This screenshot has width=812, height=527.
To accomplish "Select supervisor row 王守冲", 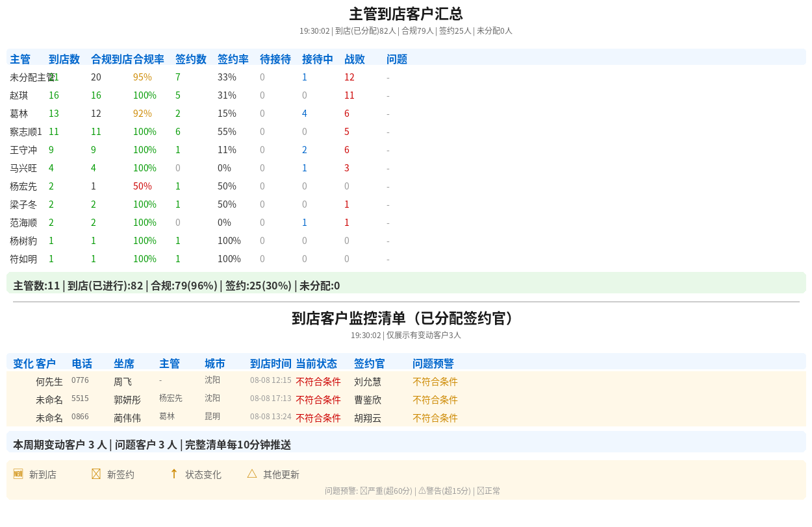I will 406,150.
